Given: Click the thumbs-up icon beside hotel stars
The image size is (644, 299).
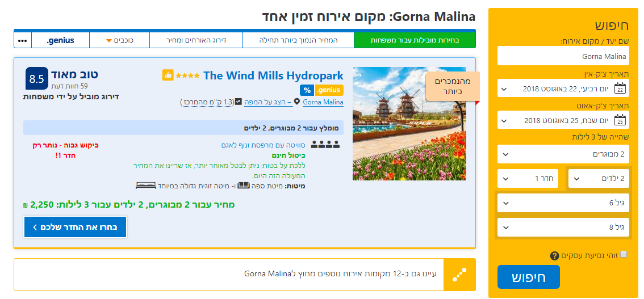Looking at the screenshot, I should pos(168,75).
